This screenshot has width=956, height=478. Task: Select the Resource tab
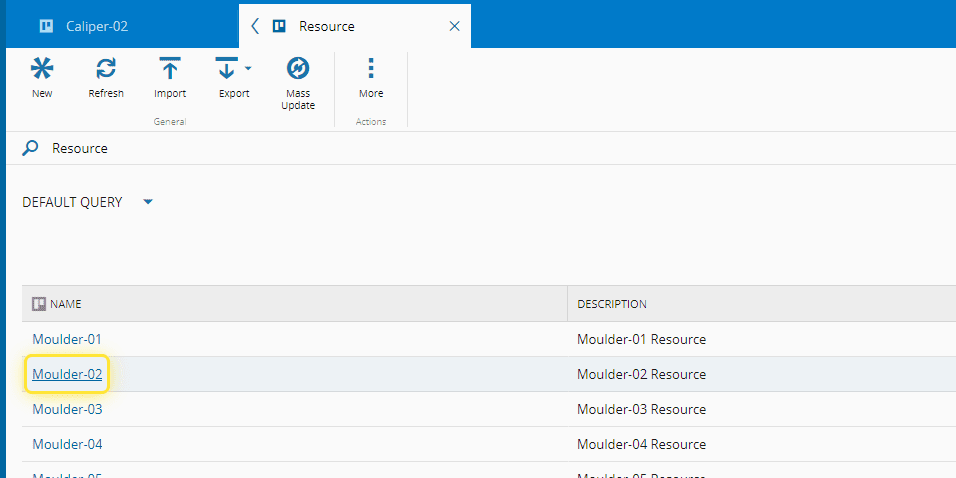pyautogui.click(x=326, y=26)
